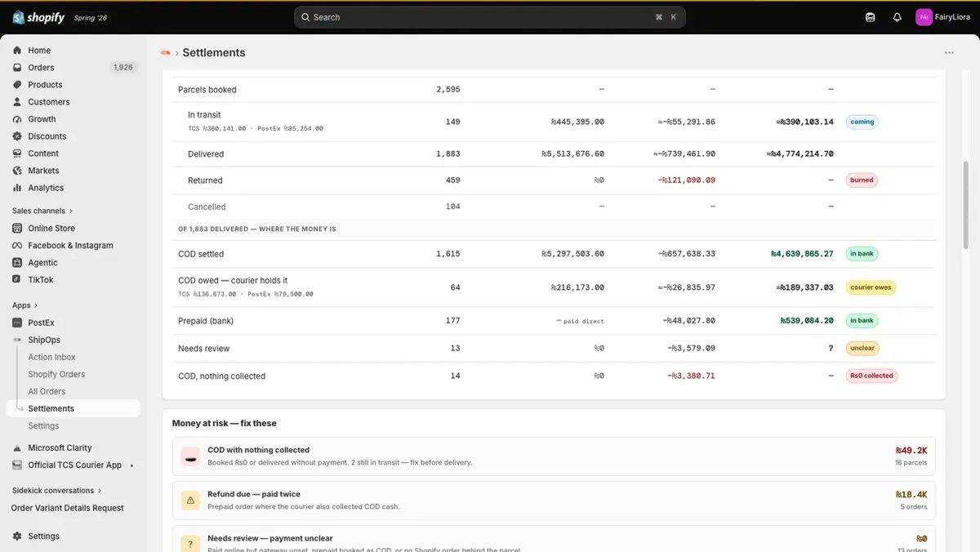Click the Shopify logo in the top bar
Screen dimensions: 980x552
(38, 17)
